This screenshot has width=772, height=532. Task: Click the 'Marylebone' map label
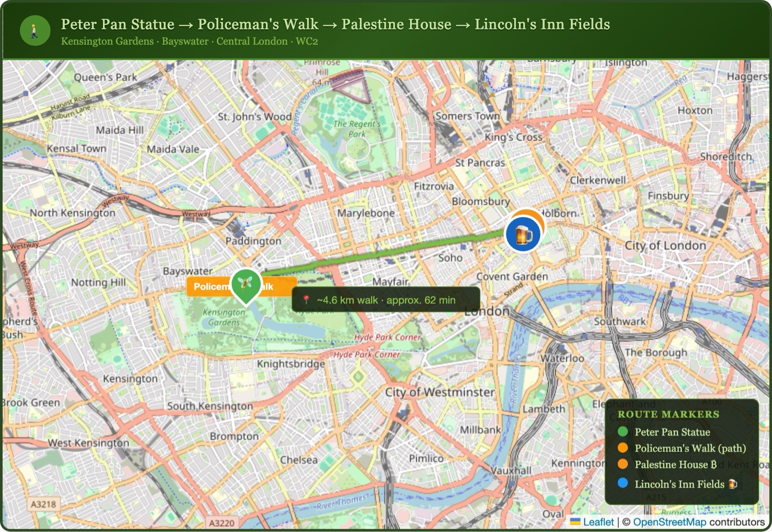click(366, 213)
